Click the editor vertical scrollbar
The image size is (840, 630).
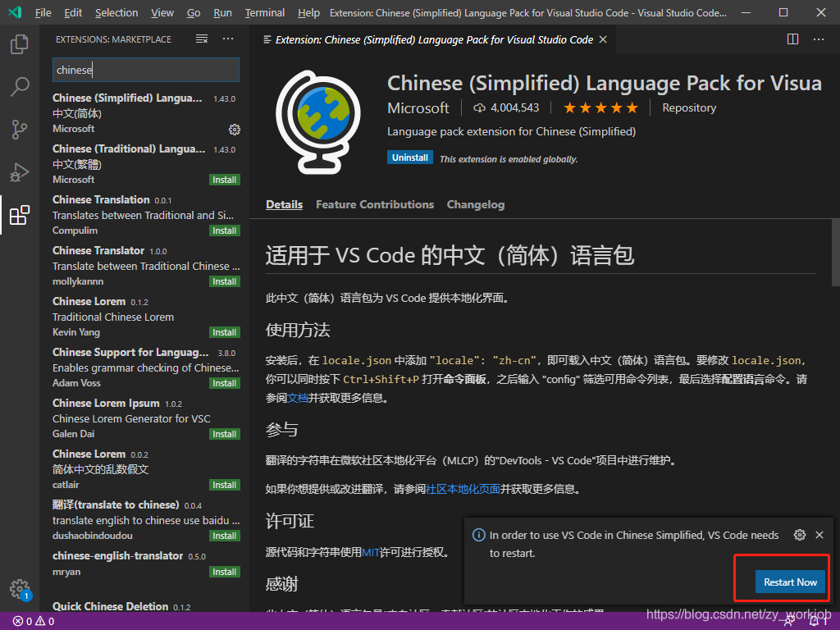(836, 252)
